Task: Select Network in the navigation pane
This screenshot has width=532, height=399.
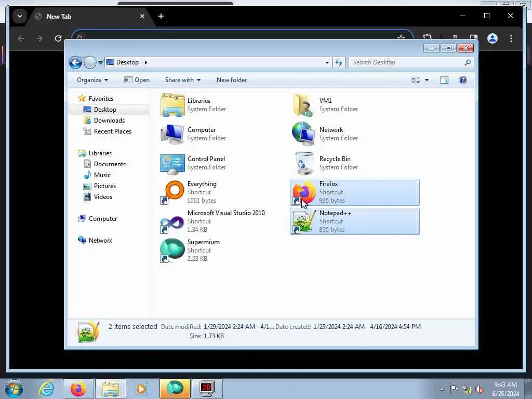Action: pos(100,241)
